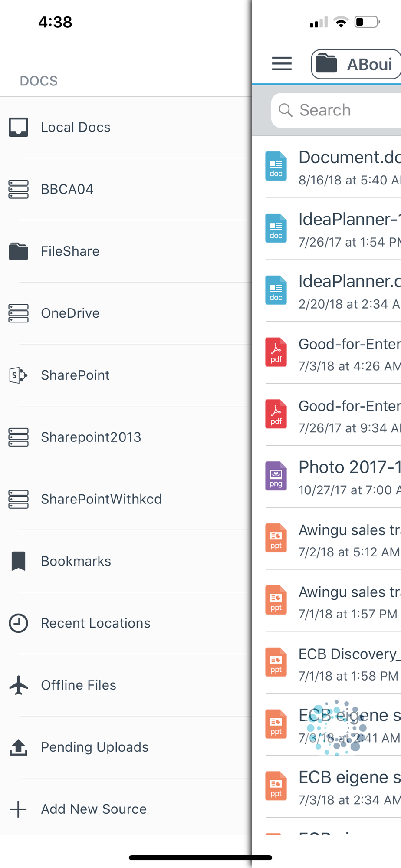Tap the doc icon dated 7/26/17 1:54 PM

coord(276,228)
